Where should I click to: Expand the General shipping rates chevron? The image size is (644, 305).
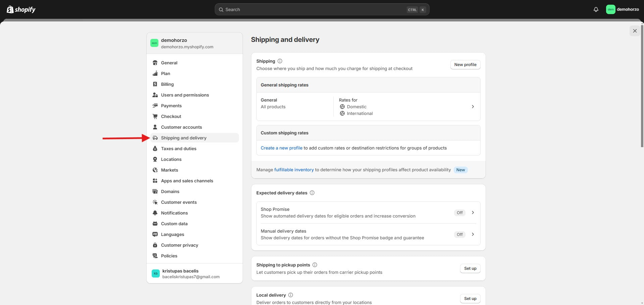(x=473, y=107)
